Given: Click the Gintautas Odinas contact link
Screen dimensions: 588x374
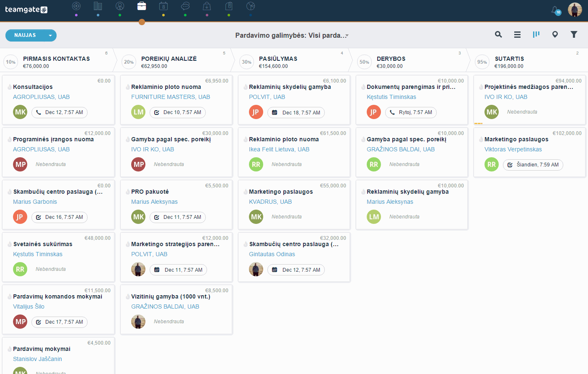Looking at the screenshot, I should pyautogui.click(x=272, y=254).
